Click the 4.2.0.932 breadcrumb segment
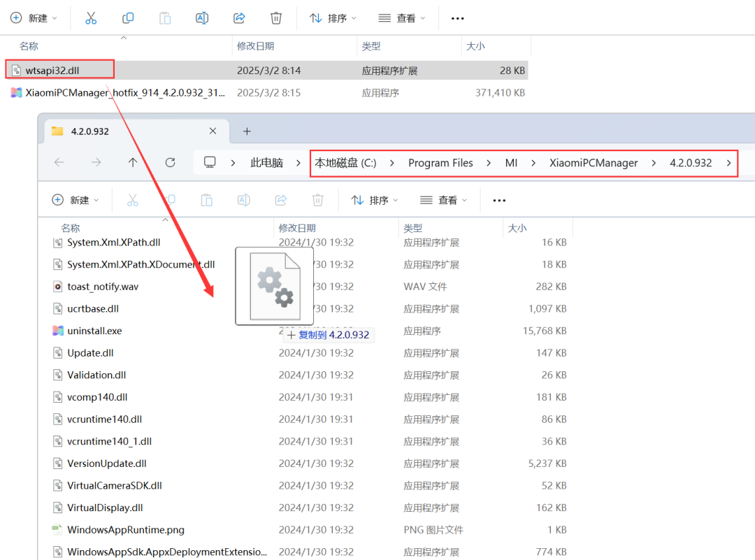The height and width of the screenshot is (560, 755). pyautogui.click(x=691, y=163)
